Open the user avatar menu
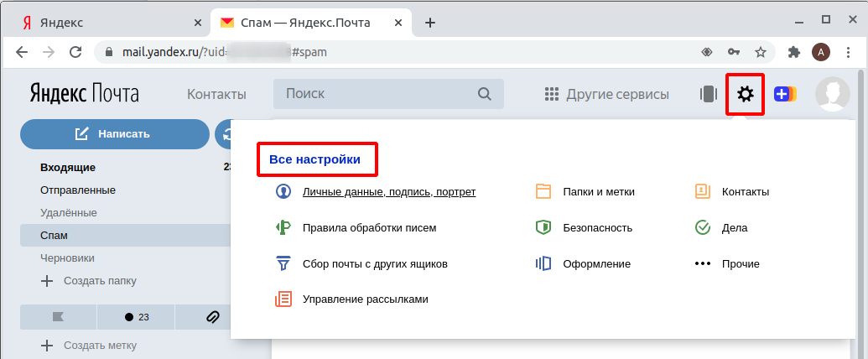This screenshot has width=868, height=359. point(832,94)
